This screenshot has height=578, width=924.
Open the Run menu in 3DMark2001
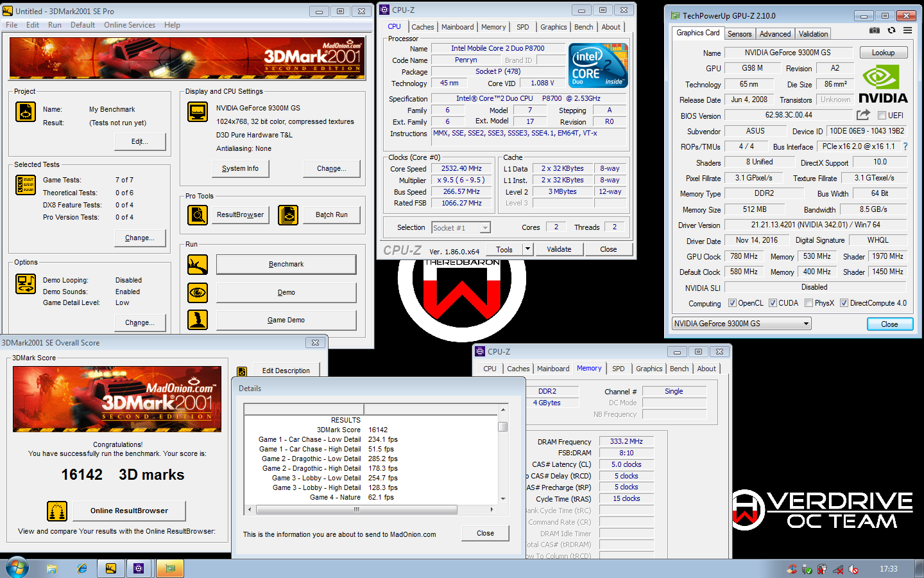(55, 25)
